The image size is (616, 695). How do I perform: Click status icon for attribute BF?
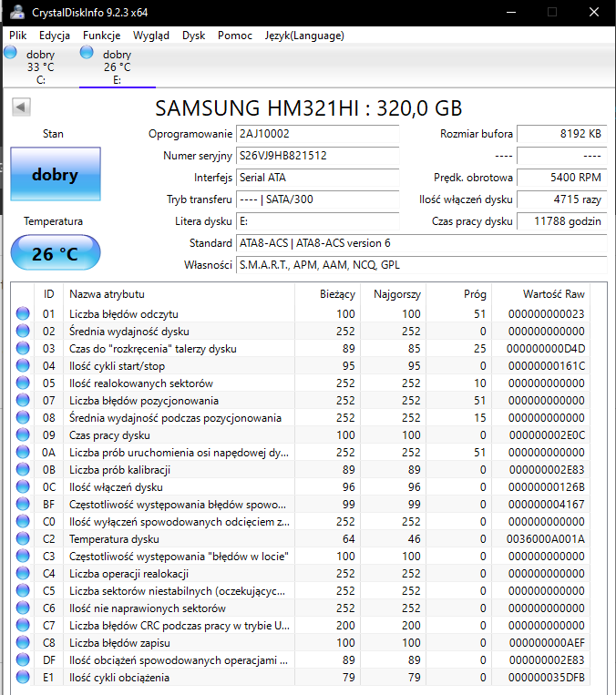click(23, 504)
